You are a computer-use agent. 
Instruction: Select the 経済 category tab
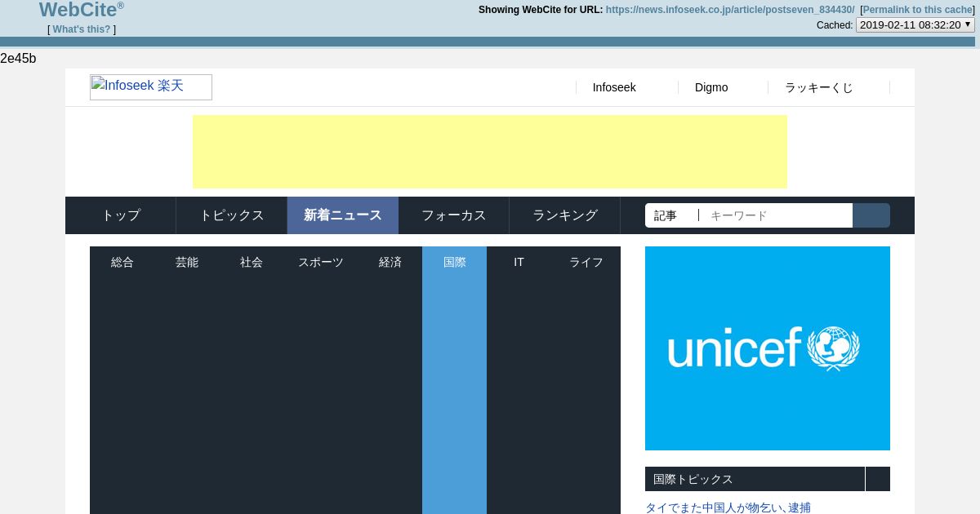click(390, 262)
